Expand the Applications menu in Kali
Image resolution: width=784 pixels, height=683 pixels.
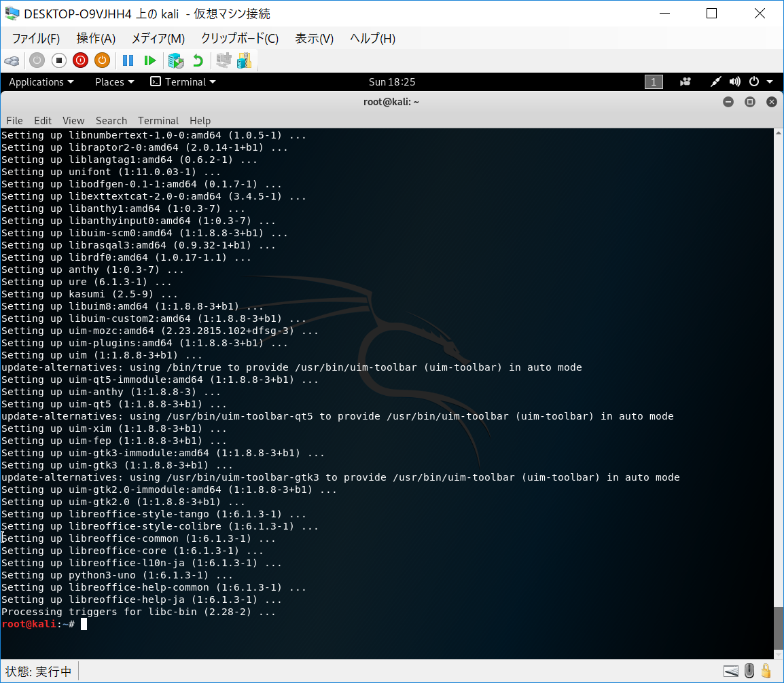click(x=41, y=82)
